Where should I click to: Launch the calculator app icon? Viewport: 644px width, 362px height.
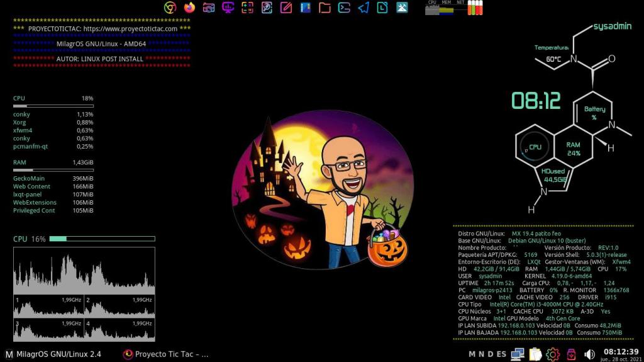[x=248, y=8]
